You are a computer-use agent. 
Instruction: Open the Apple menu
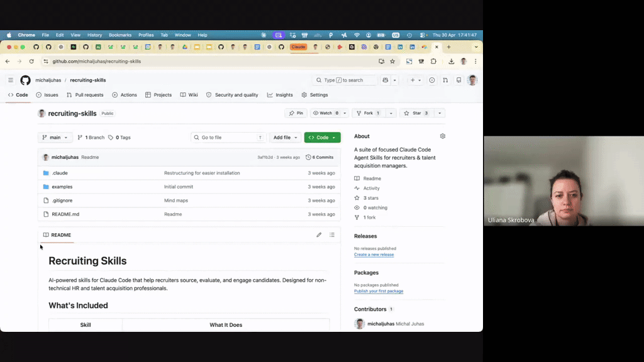tap(9, 35)
